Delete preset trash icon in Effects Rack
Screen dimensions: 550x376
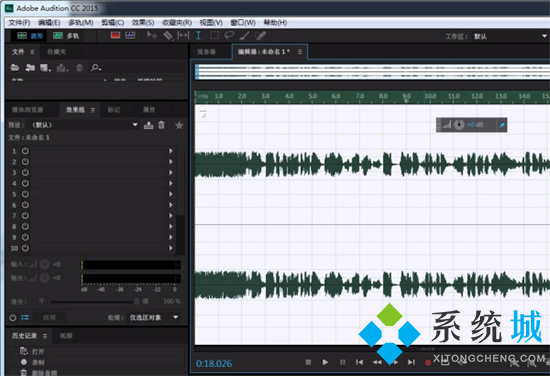click(x=161, y=125)
